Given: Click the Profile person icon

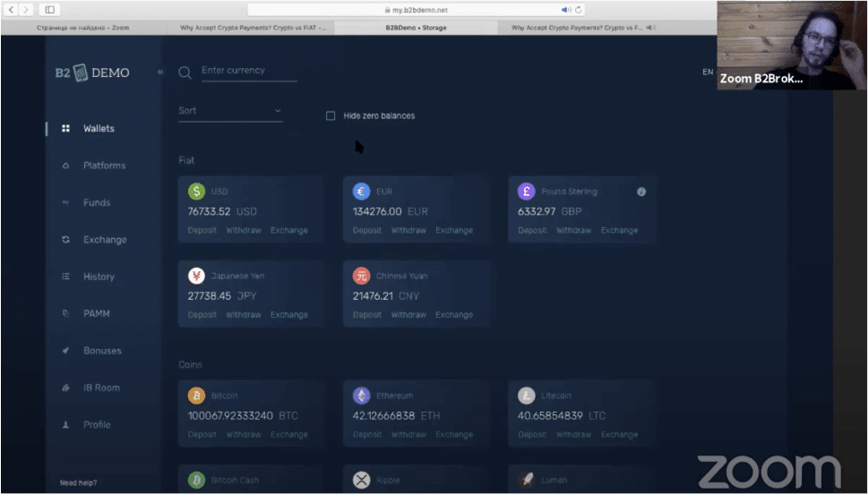Looking at the screenshot, I should pos(66,425).
